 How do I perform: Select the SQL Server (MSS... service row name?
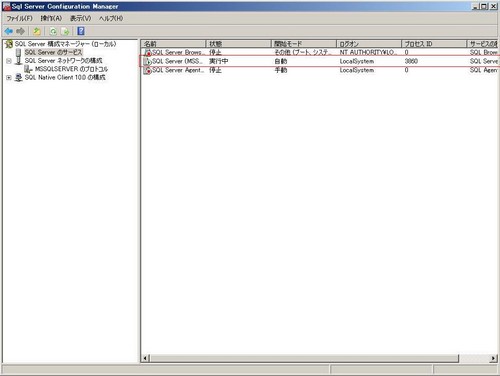coord(177,61)
